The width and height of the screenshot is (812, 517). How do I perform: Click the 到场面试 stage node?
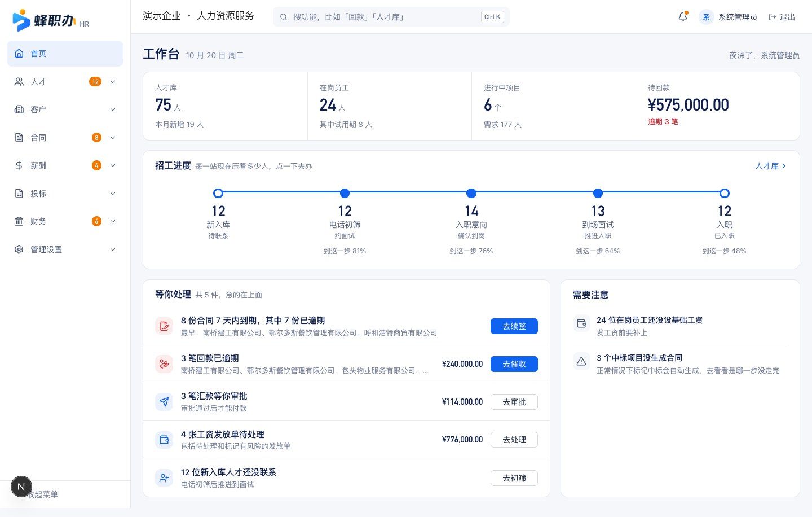(x=598, y=193)
